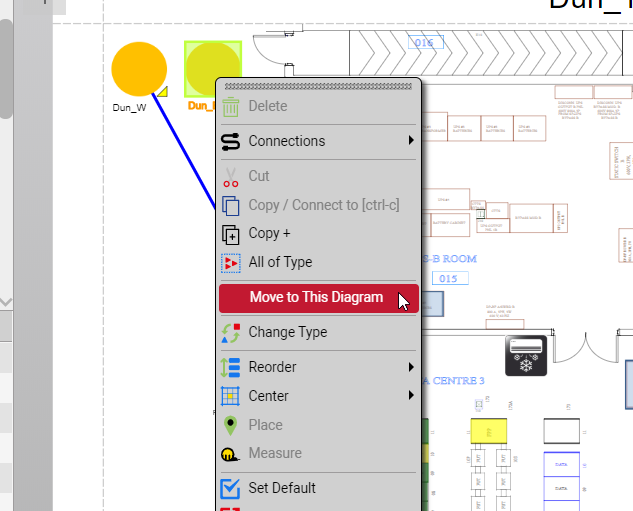Pick the Place map pin icon

[x=231, y=425]
